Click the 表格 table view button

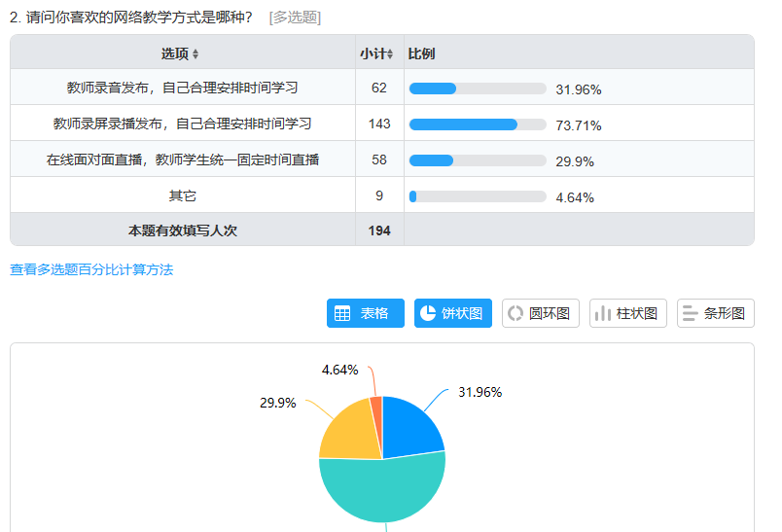[365, 313]
